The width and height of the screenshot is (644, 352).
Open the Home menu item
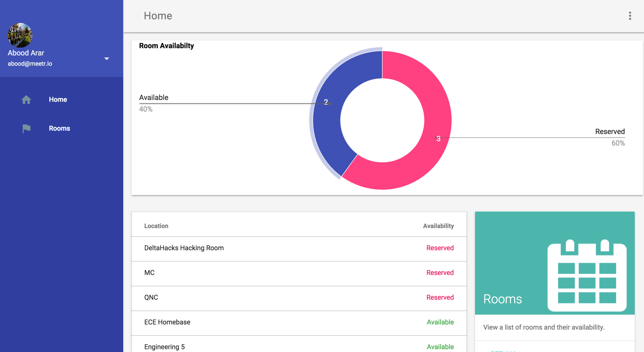tap(58, 99)
